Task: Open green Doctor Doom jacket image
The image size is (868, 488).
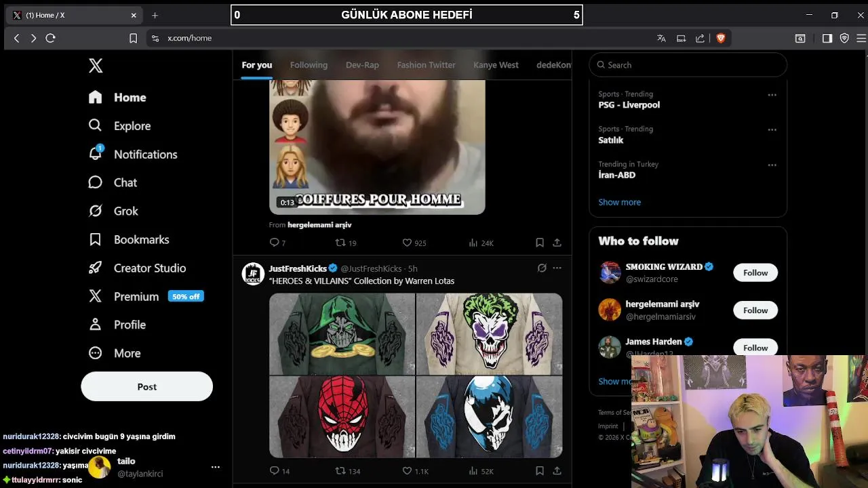Action: [x=342, y=334]
